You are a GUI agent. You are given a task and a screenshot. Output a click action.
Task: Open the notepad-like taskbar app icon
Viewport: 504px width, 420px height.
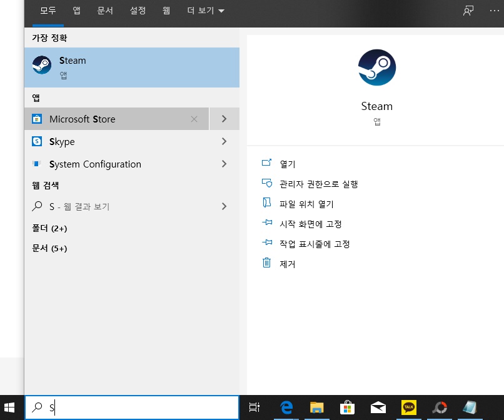470,407
